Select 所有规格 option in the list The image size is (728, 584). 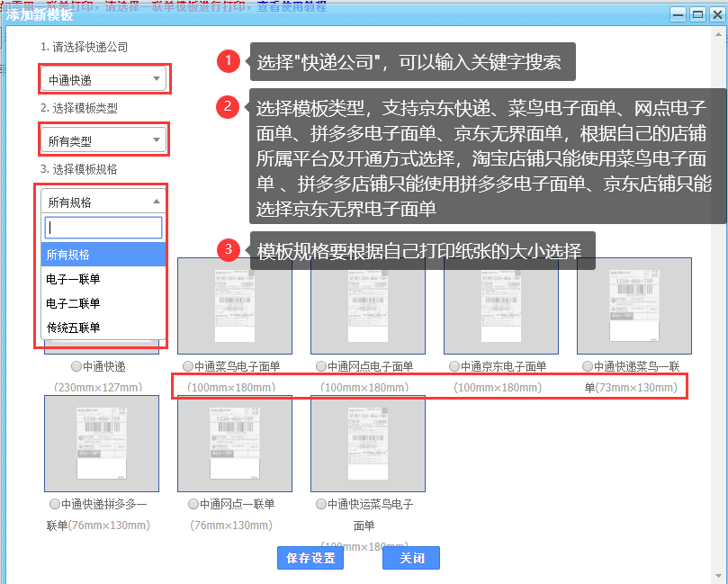coord(103,255)
